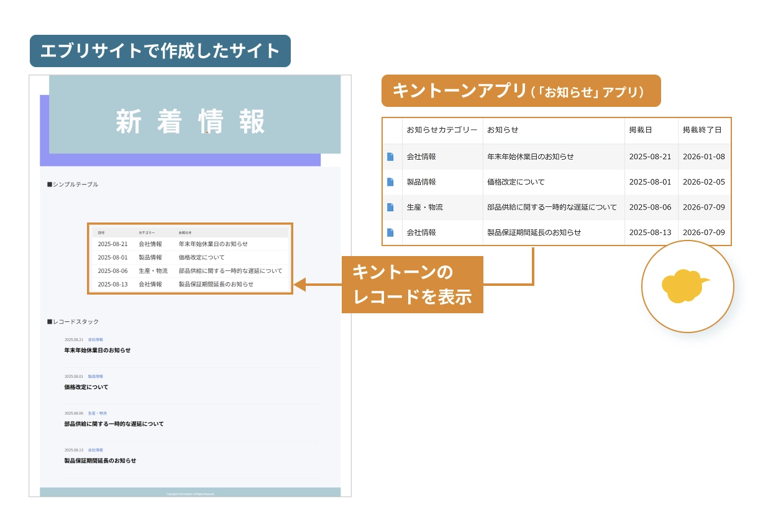Open 年末年始休業日のお知らせ title in record stack
Screen dimensions: 763x532
tap(98, 351)
